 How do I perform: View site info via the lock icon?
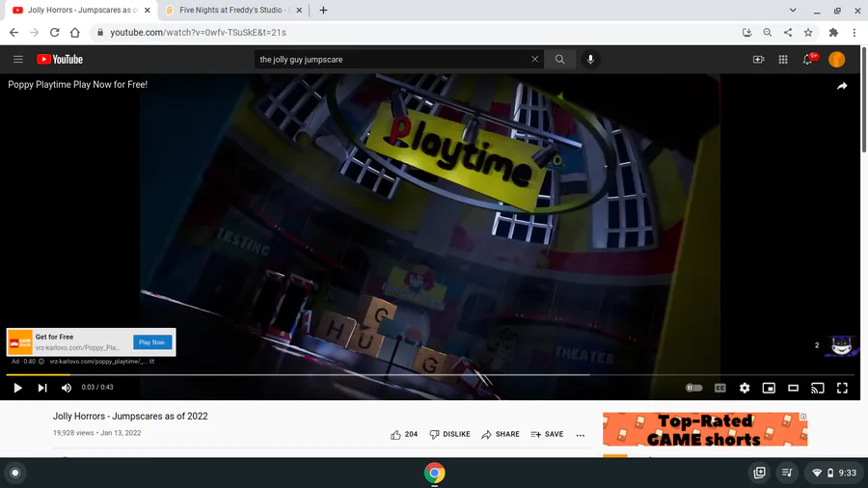pyautogui.click(x=100, y=33)
